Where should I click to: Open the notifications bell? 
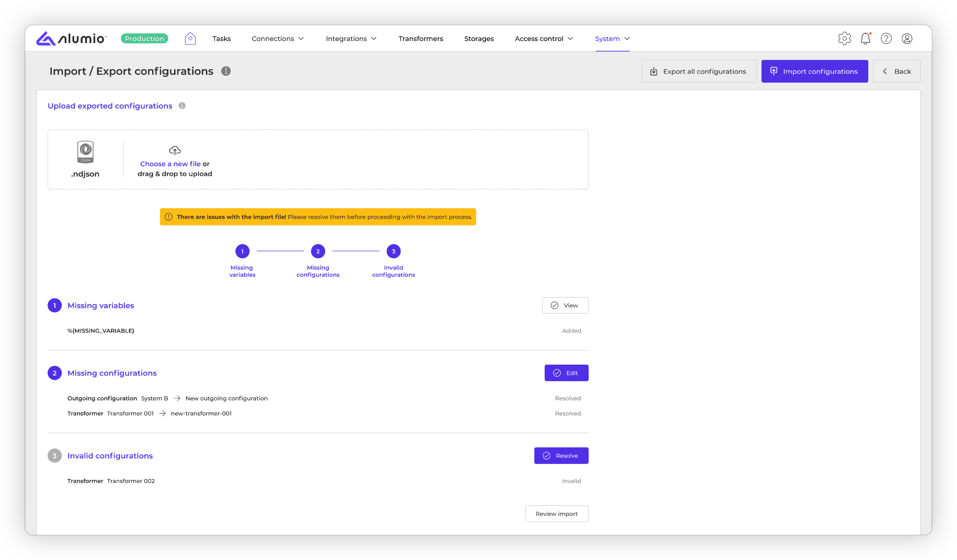tap(865, 38)
